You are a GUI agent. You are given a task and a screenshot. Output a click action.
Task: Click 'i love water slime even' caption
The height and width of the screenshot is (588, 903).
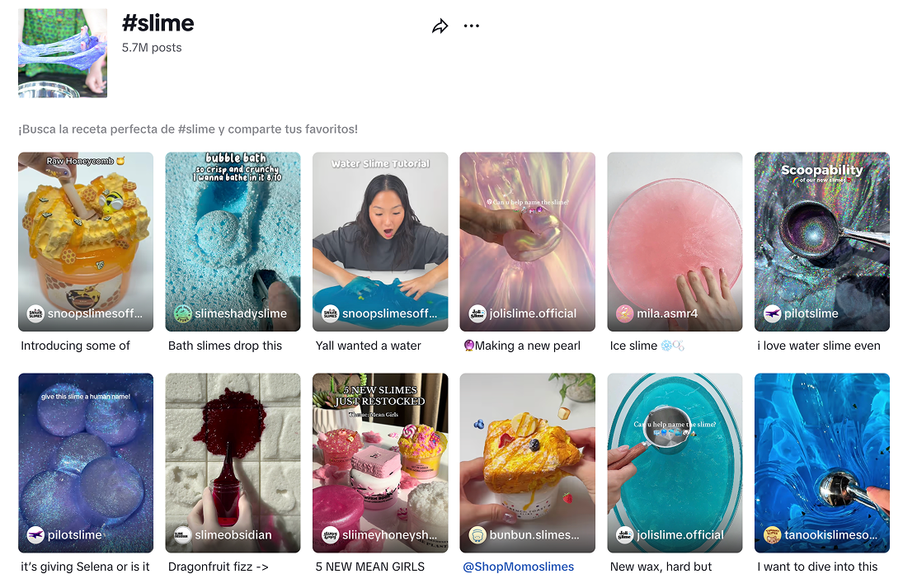coord(818,346)
